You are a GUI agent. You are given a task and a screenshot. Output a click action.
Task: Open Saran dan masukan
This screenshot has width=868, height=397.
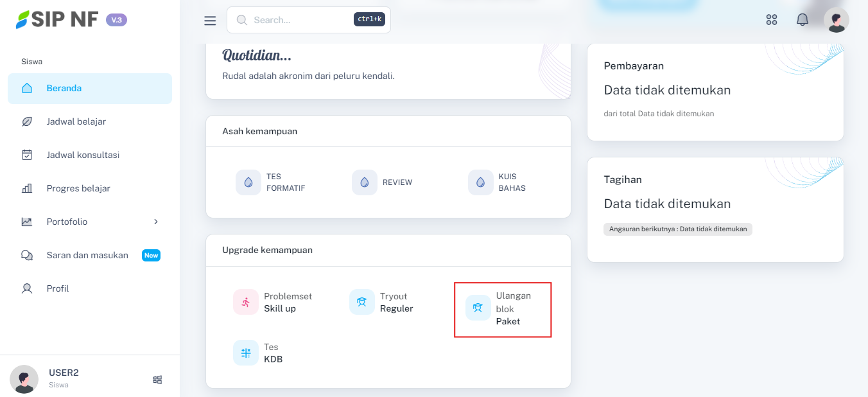click(87, 255)
